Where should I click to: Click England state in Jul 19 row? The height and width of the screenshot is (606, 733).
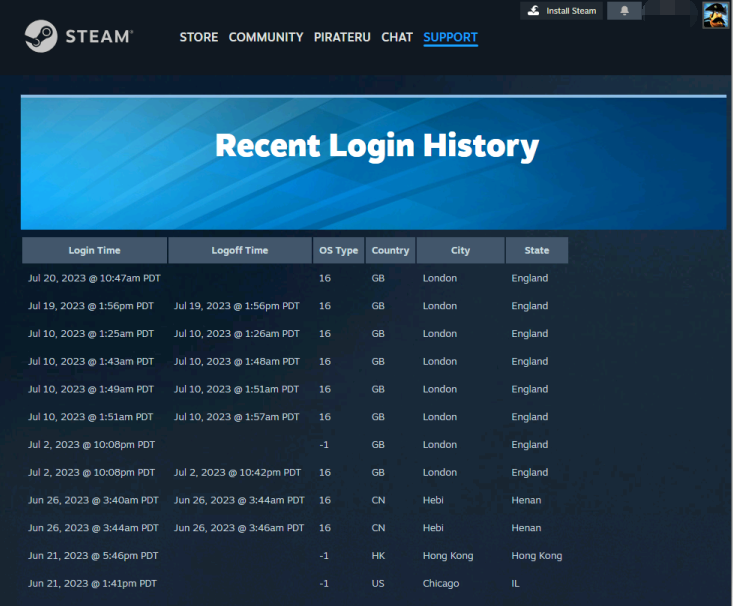click(x=529, y=306)
